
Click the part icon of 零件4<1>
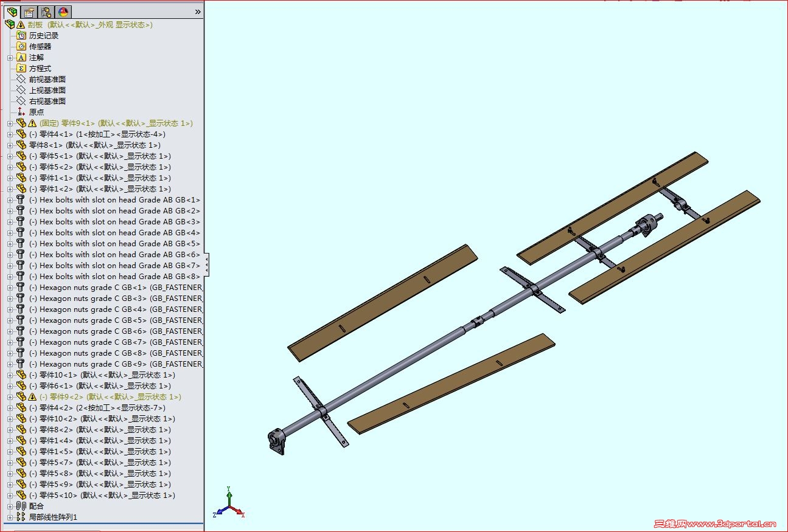[21, 134]
